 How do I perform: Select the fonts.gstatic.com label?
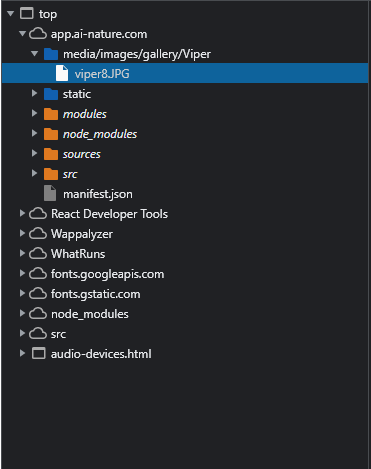pos(95,294)
